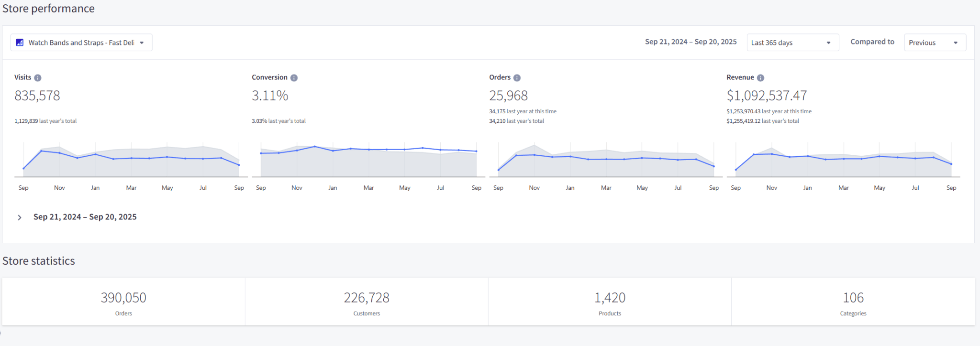Click the Customers statistics card showing 226,728

pos(367,302)
